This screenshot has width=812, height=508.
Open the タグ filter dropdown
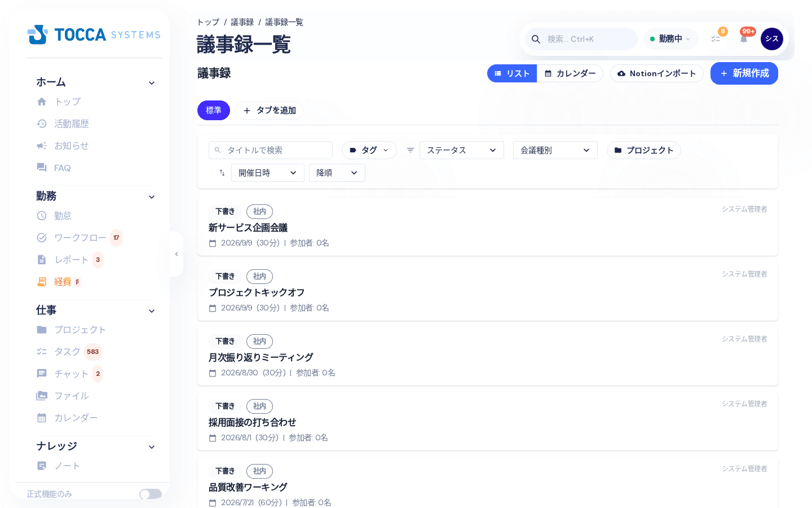369,150
